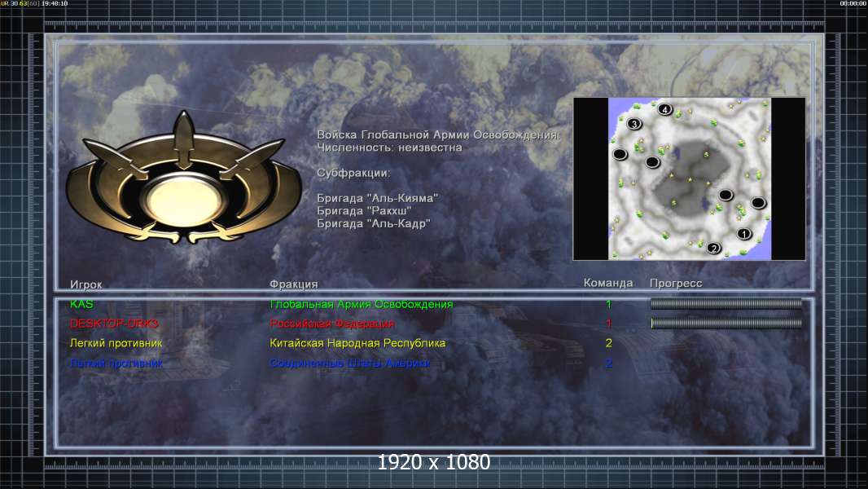Click the red player name DESKTOP-DRK3
Viewport: 868px width, 489px height.
click(x=114, y=324)
